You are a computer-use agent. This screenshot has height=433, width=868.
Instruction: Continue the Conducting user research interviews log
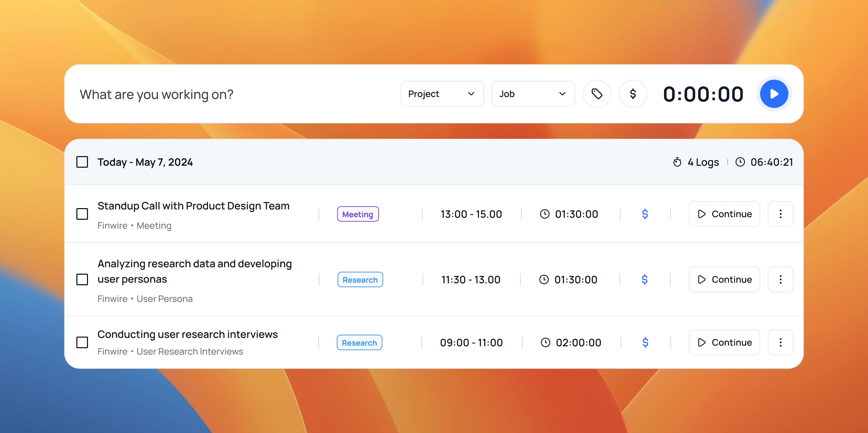point(725,342)
